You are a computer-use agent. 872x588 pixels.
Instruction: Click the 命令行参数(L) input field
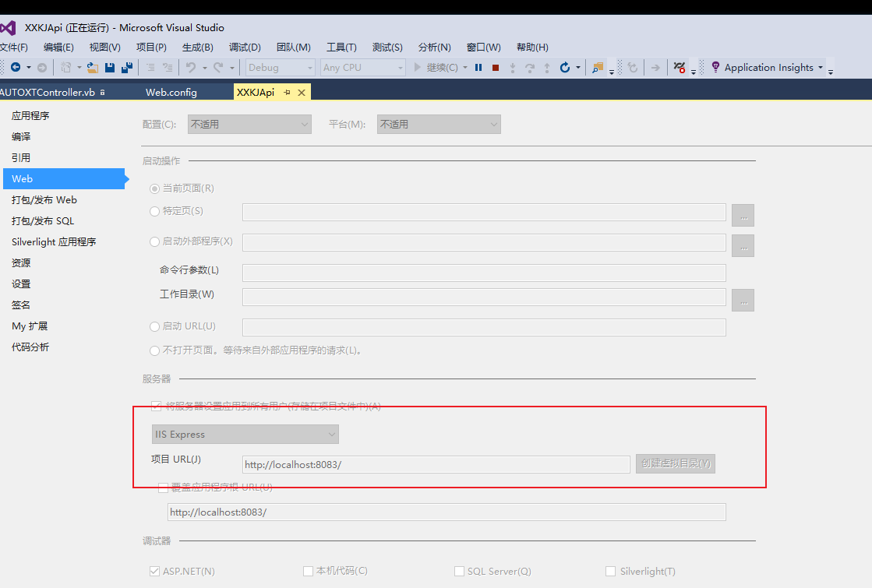point(484,273)
